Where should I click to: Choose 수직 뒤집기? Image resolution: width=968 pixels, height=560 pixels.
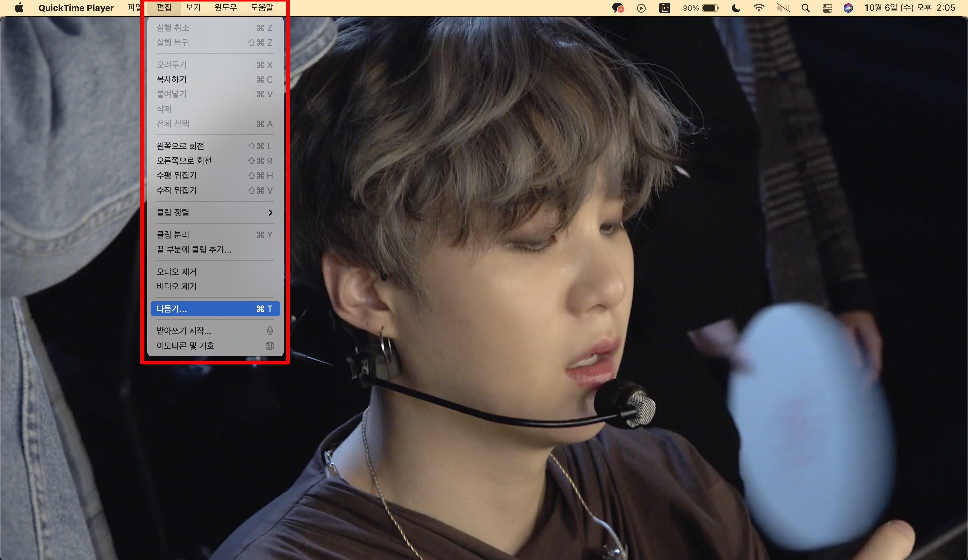[215, 191]
